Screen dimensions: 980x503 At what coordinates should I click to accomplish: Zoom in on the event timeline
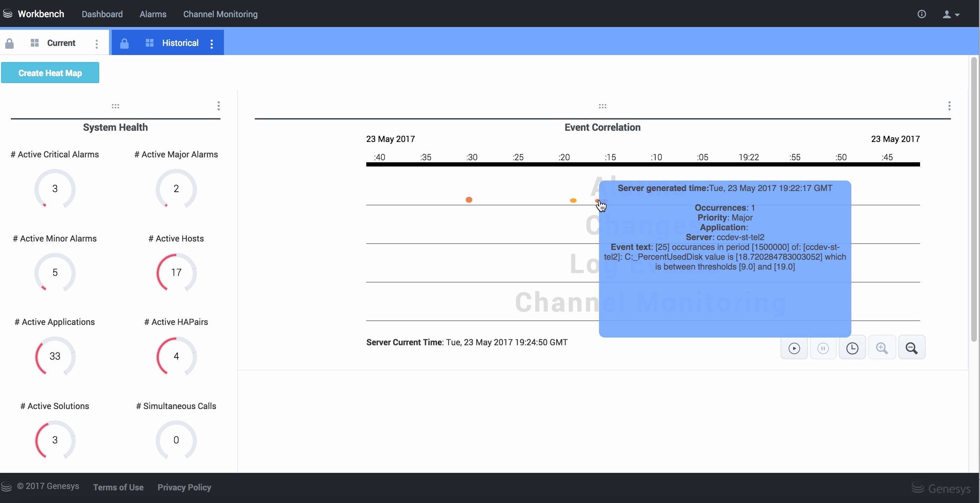coord(882,348)
